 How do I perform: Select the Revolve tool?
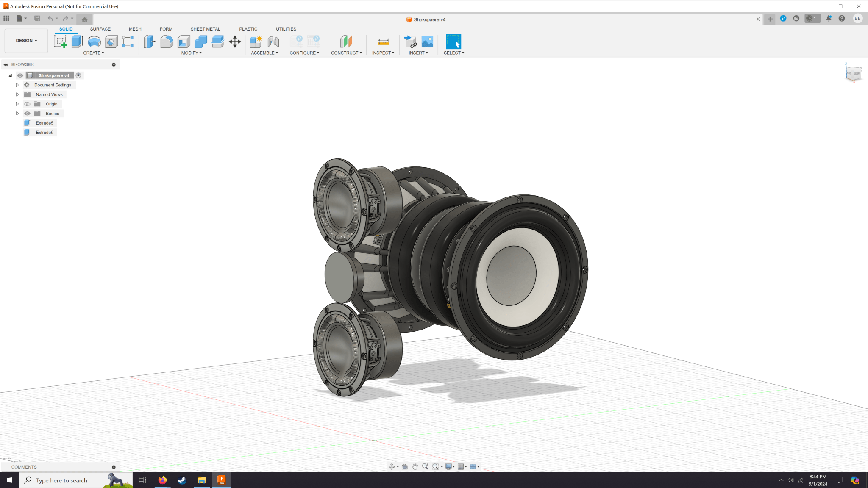point(94,42)
